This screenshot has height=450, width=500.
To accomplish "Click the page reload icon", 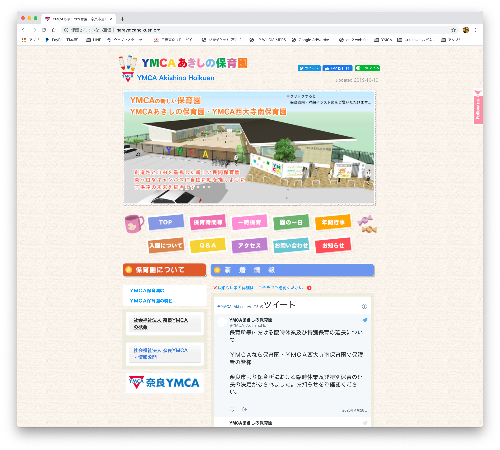I will pyautogui.click(x=44, y=30).
